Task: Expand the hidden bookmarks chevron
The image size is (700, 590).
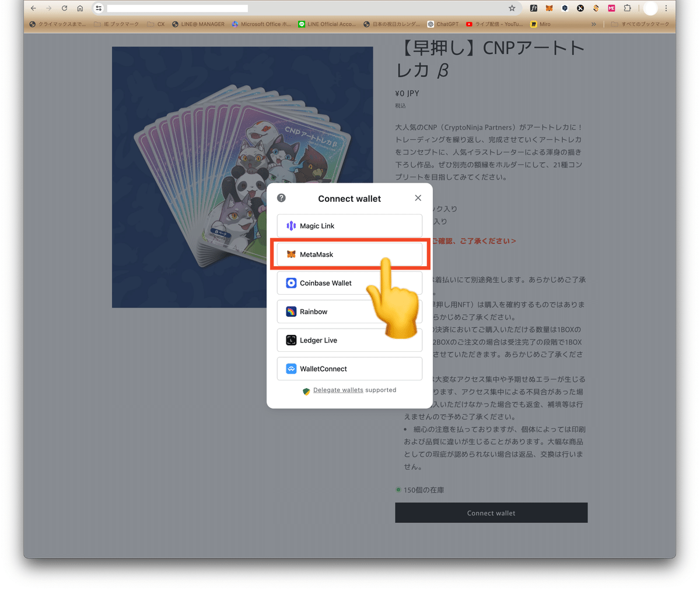Action: tap(594, 24)
